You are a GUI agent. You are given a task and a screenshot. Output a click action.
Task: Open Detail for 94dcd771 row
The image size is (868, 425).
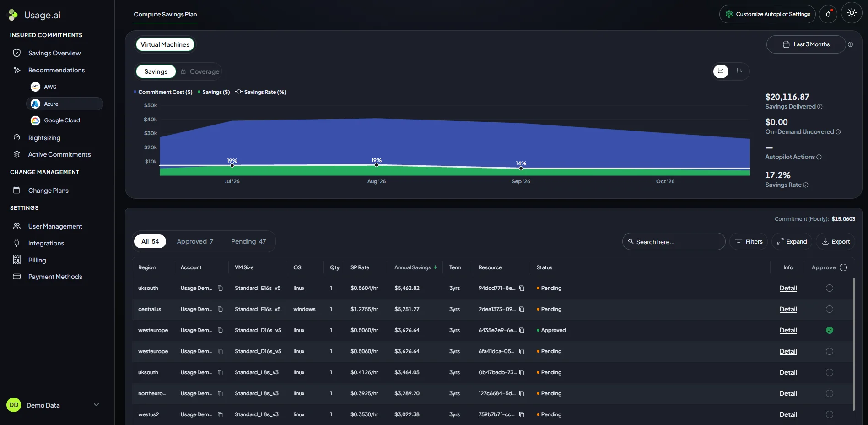point(788,288)
